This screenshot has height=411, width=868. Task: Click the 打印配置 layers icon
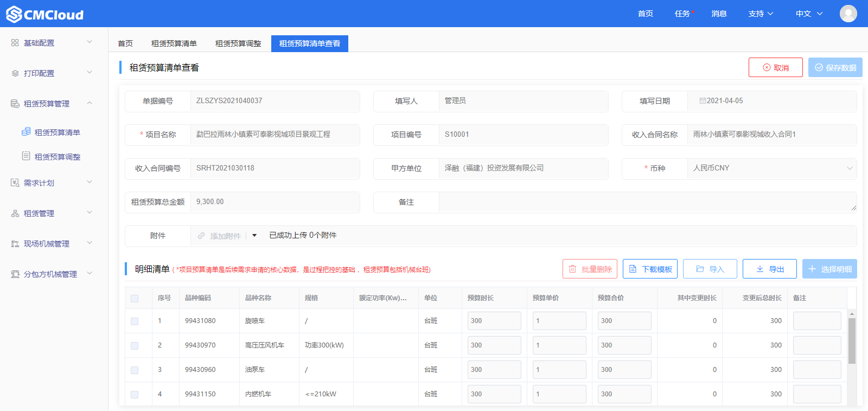point(15,73)
